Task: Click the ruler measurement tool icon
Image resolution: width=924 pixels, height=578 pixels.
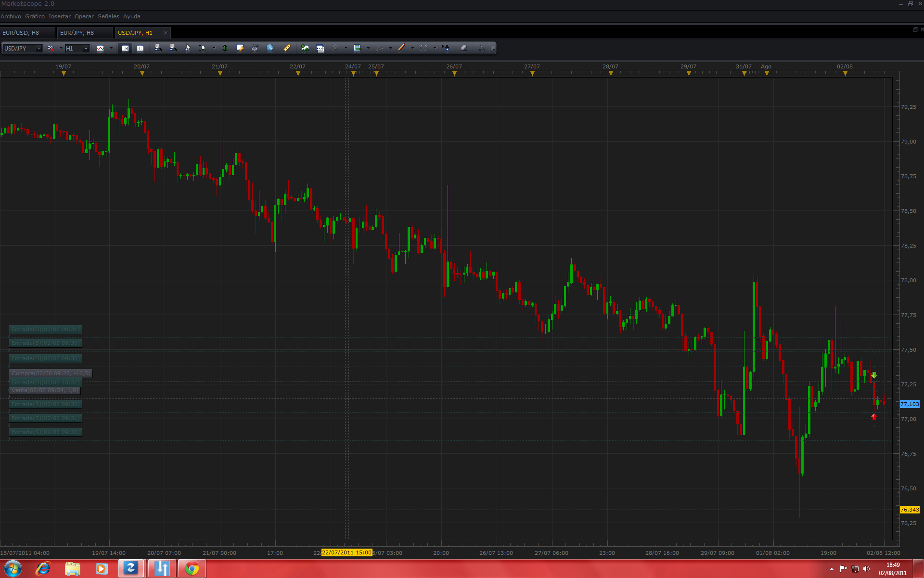Action: tap(287, 48)
